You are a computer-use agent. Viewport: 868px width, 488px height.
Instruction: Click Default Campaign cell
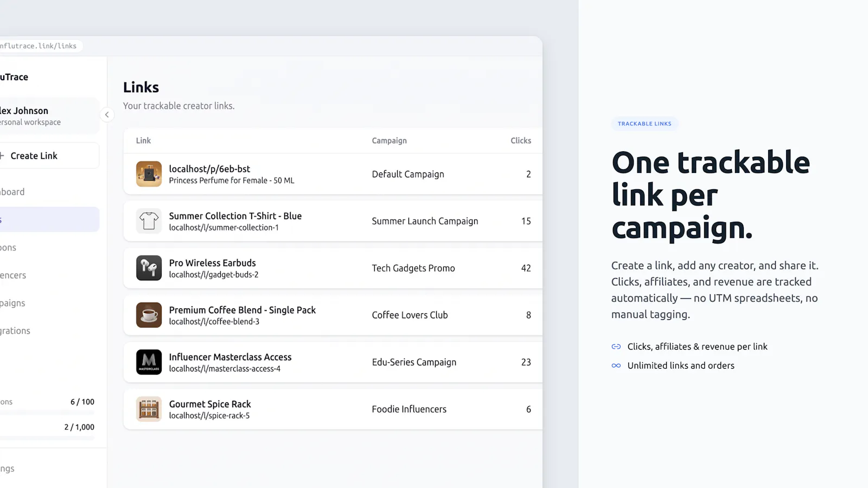pos(408,174)
